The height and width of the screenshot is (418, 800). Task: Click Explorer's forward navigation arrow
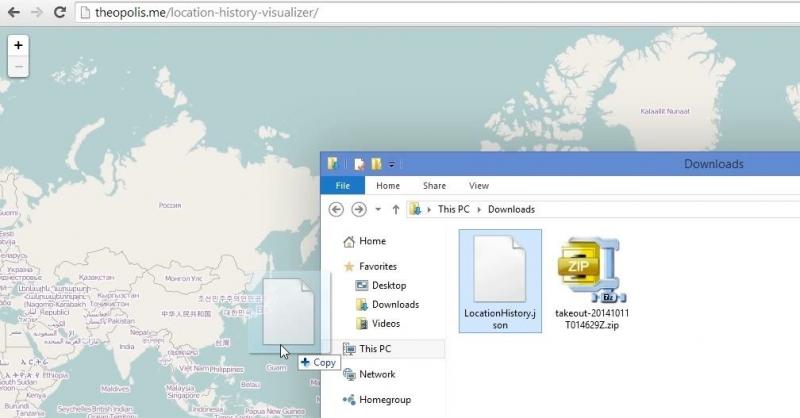click(359, 209)
